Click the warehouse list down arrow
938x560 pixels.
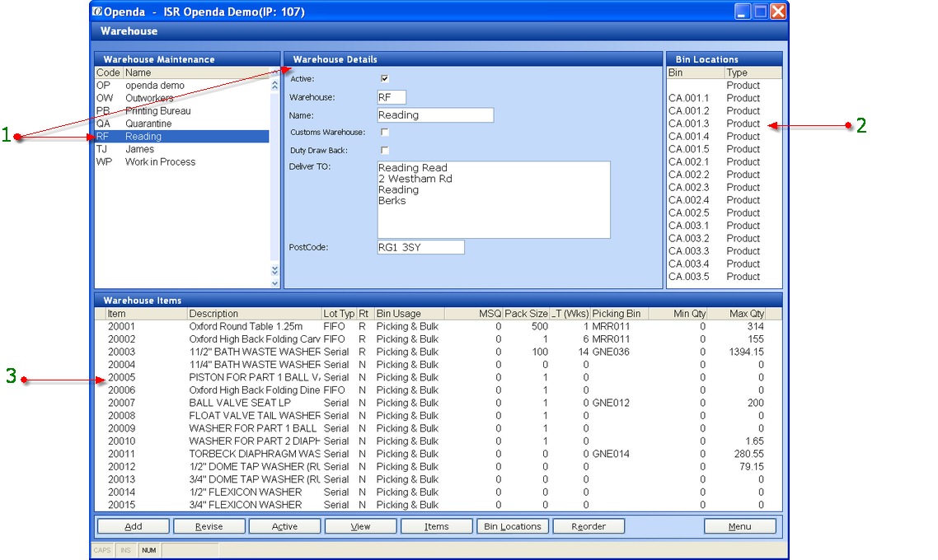coord(274,283)
